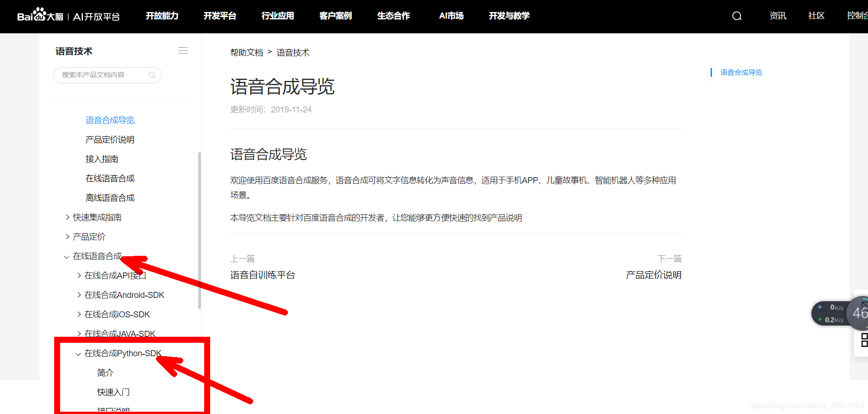Open 简介 under Python-SDK
Image resolution: width=868 pixels, height=414 pixels.
(x=105, y=373)
